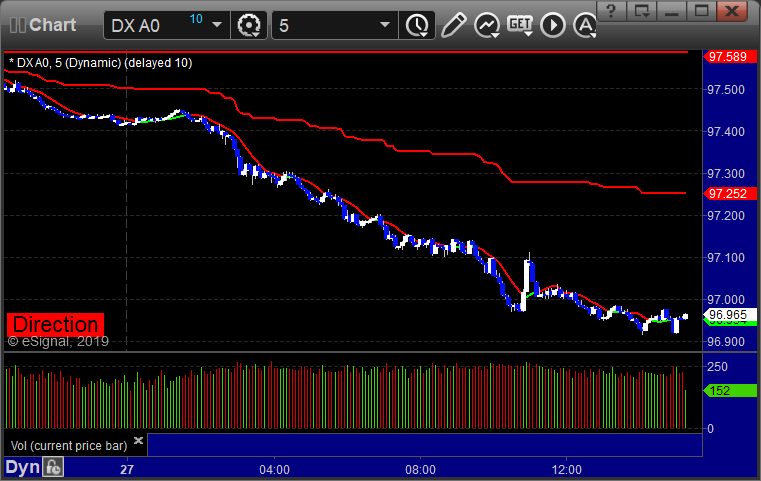Close the Vol study panel with X
Viewport: 761px width, 481px height.
[x=138, y=440]
